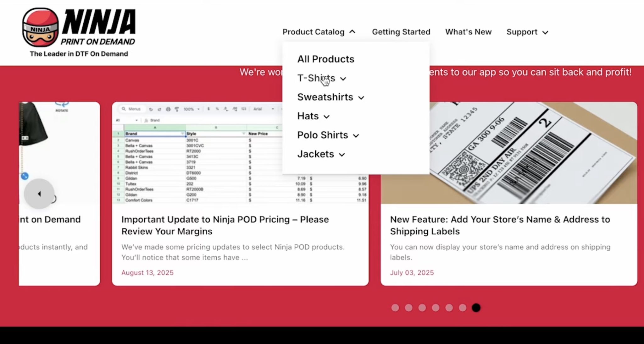This screenshot has width=644, height=344.
Task: Click the previous slide arrow on the carousel
Action: click(x=39, y=194)
